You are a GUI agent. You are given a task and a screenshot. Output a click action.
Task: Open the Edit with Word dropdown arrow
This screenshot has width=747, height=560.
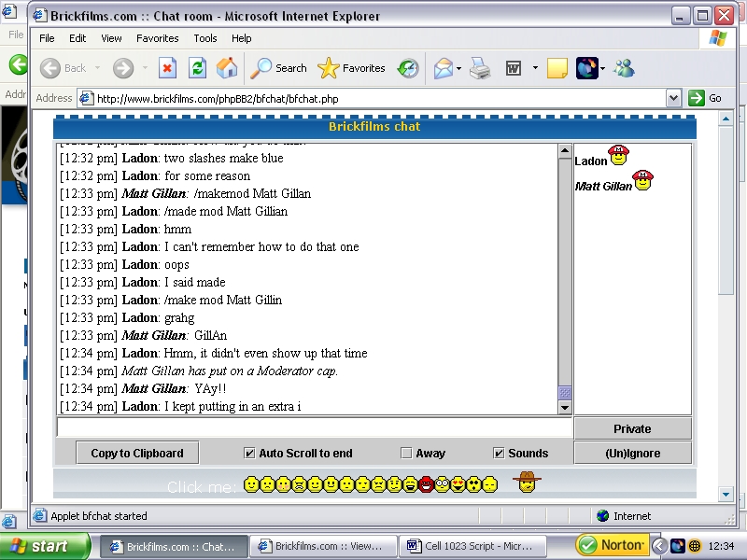point(535,68)
